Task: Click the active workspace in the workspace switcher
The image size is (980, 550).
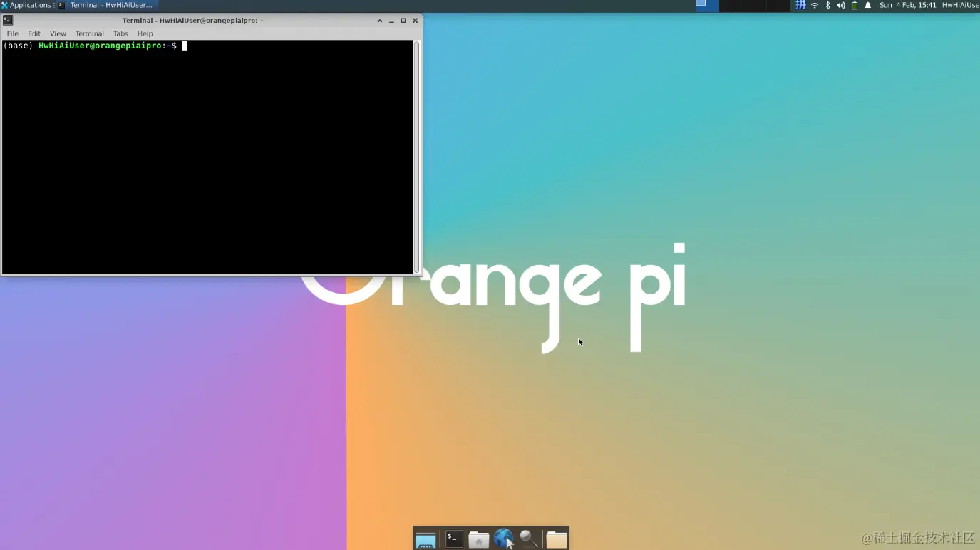Action: click(x=707, y=6)
